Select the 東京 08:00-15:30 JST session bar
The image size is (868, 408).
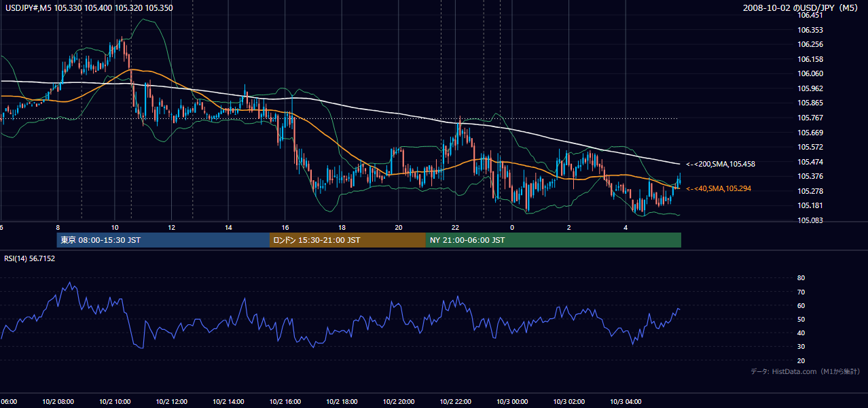pyautogui.click(x=163, y=240)
